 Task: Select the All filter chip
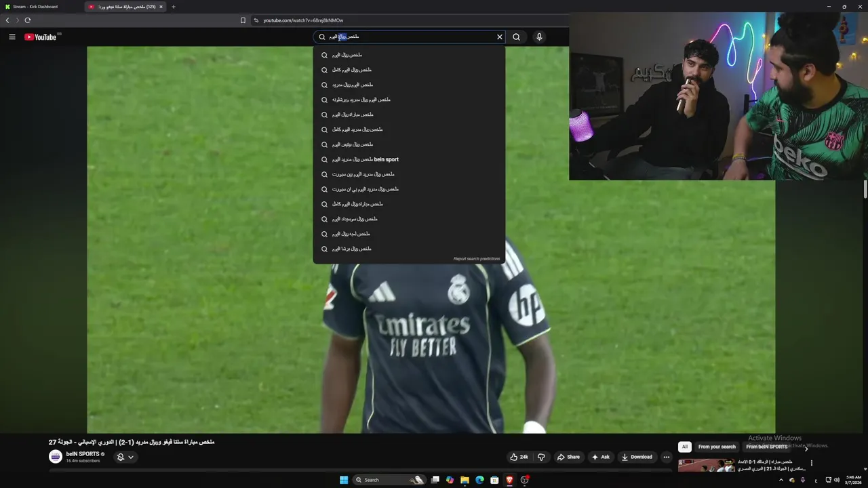pyautogui.click(x=685, y=447)
